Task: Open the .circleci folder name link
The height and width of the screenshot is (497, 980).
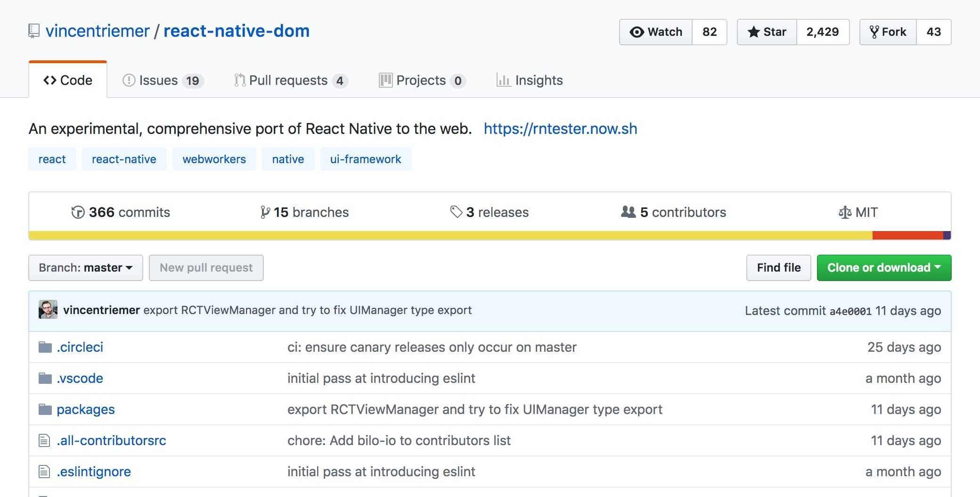Action: [80, 347]
